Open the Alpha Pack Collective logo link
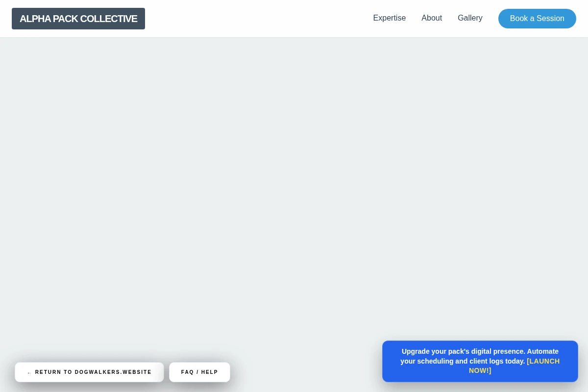This screenshot has width=588, height=392. click(78, 19)
